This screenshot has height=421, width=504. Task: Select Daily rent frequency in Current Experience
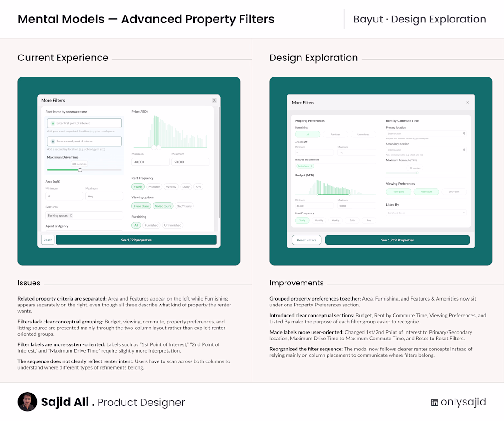(x=186, y=187)
